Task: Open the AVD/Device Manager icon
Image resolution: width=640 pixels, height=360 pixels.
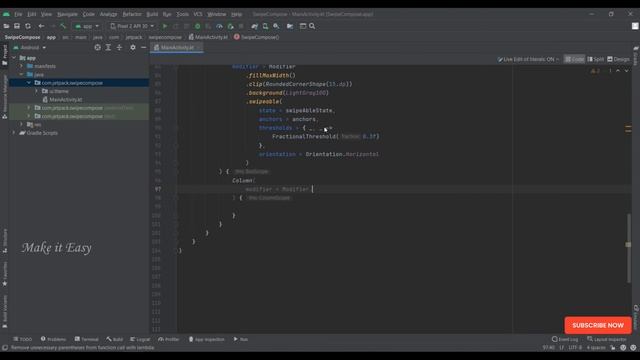Action: point(265,26)
